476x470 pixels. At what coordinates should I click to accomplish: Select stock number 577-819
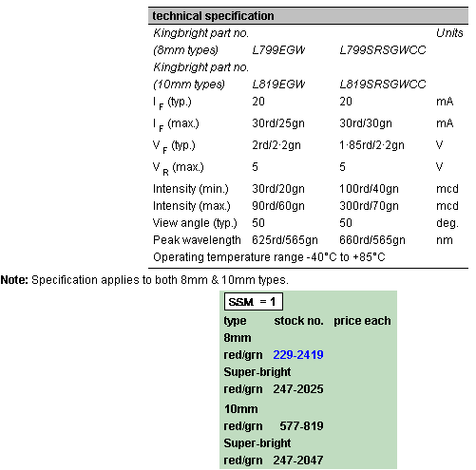pyautogui.click(x=301, y=426)
